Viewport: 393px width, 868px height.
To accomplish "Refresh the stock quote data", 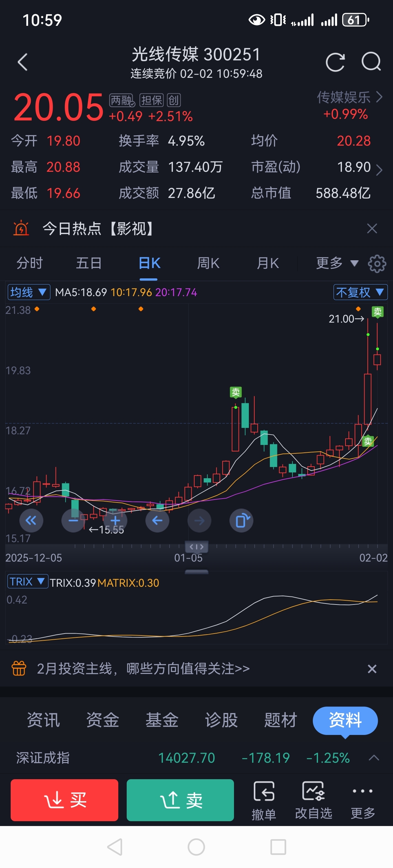I will (x=335, y=62).
